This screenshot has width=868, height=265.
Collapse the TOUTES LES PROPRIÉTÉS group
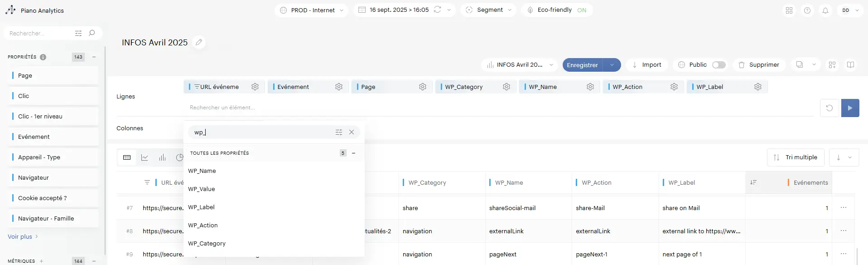coord(354,153)
